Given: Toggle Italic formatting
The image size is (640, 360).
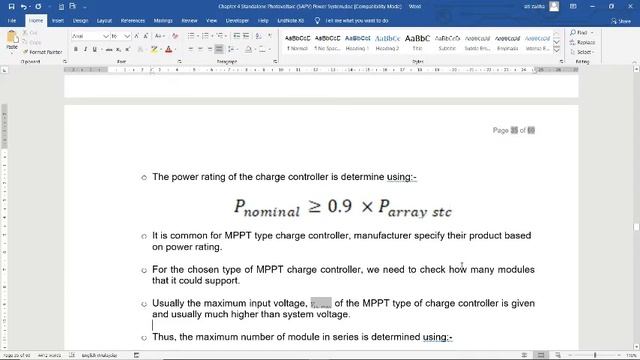Looking at the screenshot, I should click(x=85, y=49).
